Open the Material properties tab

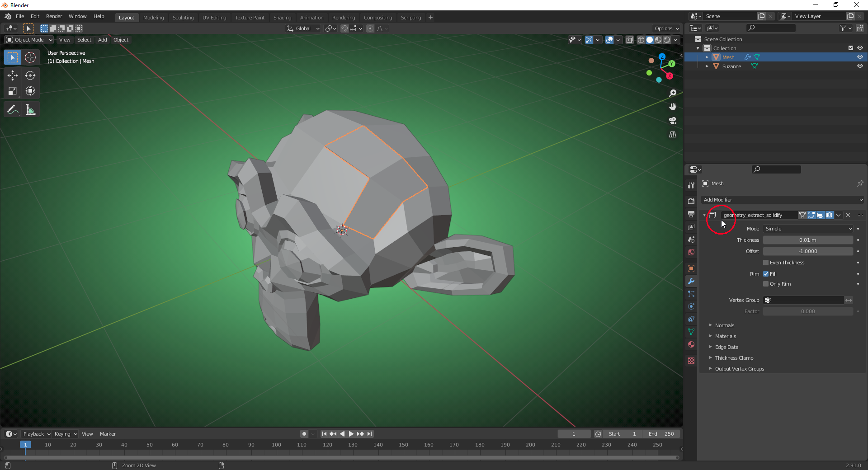click(691, 344)
